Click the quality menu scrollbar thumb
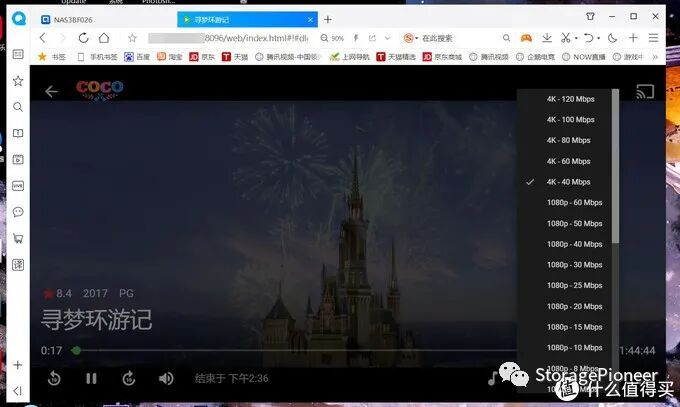The width and height of the screenshot is (680, 407). click(x=615, y=166)
